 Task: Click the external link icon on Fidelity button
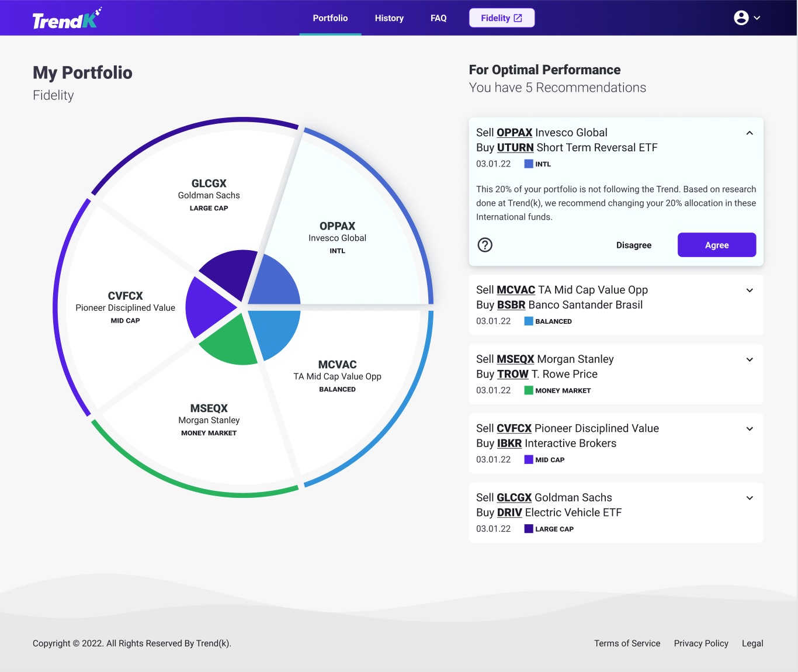pos(518,18)
